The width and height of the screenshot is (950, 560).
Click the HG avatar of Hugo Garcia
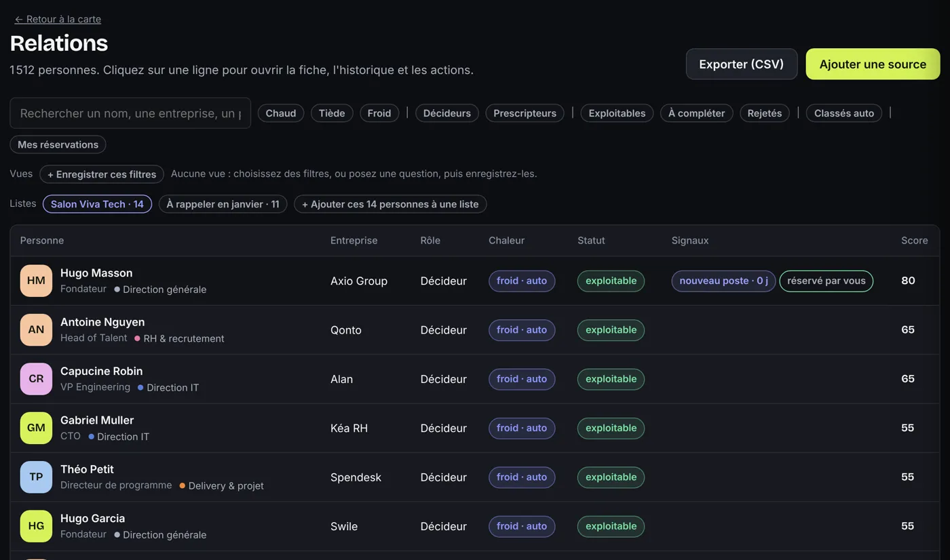(36, 526)
